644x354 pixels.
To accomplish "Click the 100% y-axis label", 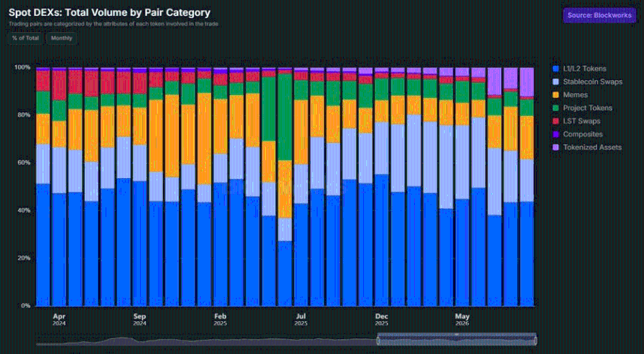I will coord(22,67).
